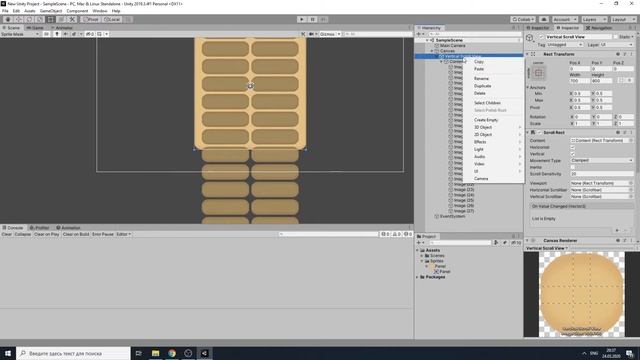Open Layers dropdown in top toolbar

[x=594, y=19]
